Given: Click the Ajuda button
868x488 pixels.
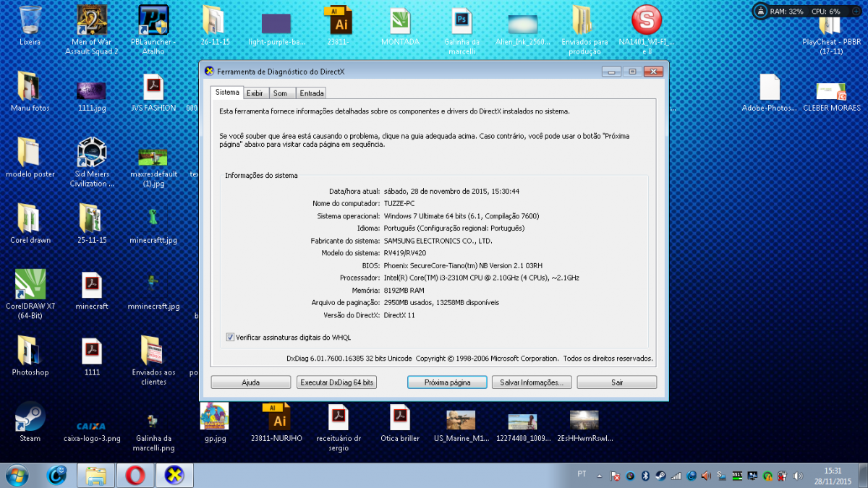Looking at the screenshot, I should 251,382.
